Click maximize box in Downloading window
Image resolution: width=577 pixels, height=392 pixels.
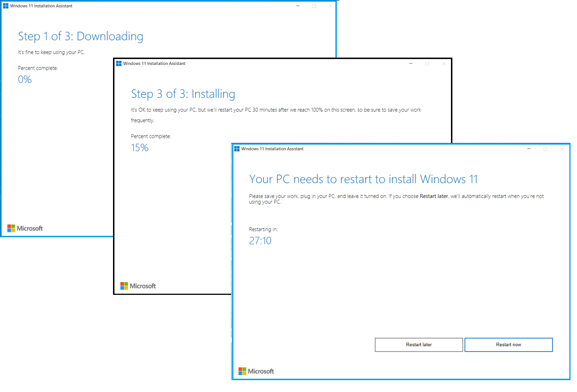click(314, 6)
